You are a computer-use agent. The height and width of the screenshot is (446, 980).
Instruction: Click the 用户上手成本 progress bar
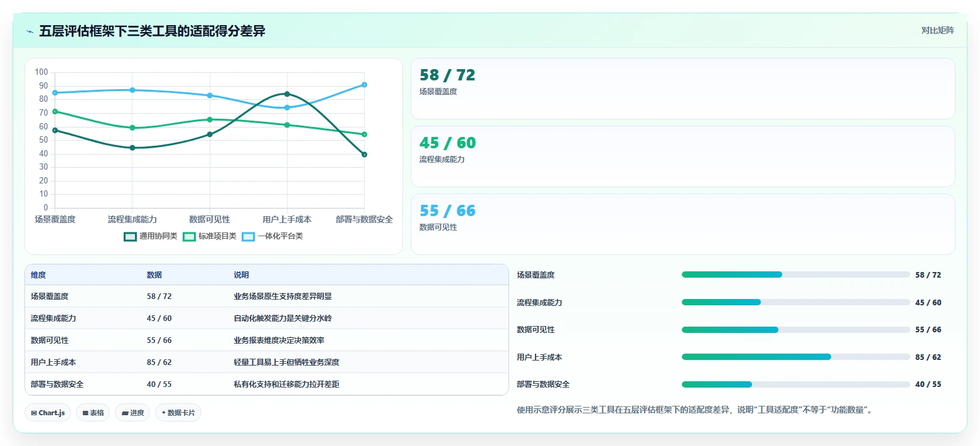(x=795, y=357)
